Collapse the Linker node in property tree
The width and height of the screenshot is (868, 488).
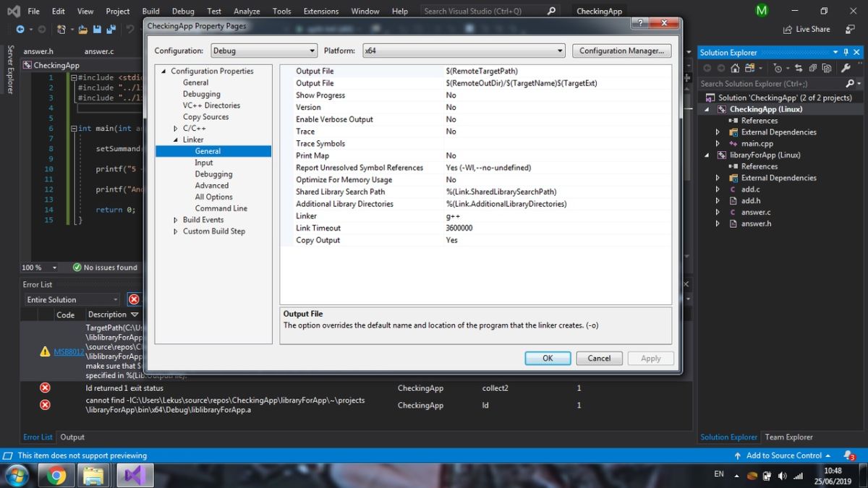175,140
